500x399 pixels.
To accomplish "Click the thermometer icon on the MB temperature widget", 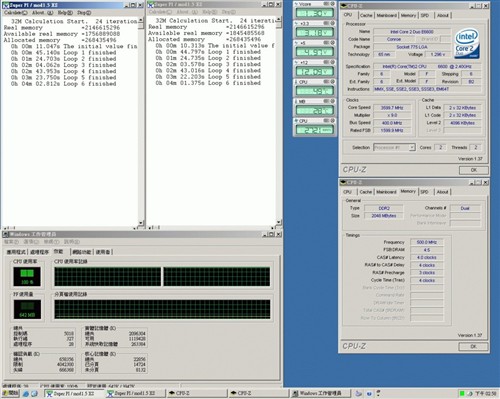I will coord(296,101).
